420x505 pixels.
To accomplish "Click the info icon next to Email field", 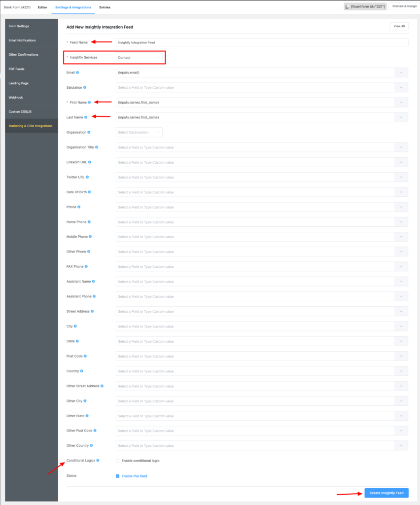I will coord(78,72).
